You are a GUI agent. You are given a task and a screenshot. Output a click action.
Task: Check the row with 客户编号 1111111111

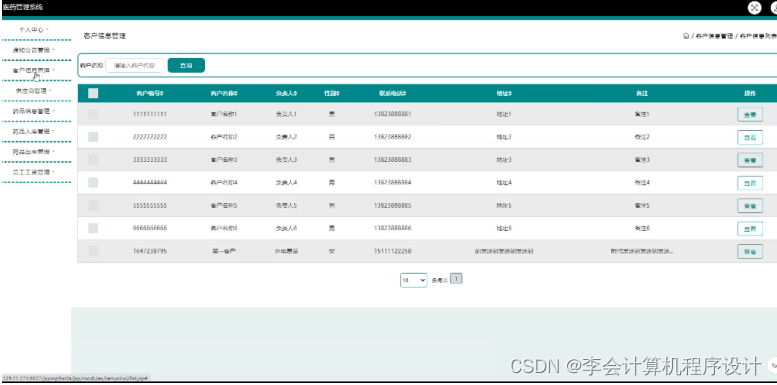pyautogui.click(x=93, y=114)
